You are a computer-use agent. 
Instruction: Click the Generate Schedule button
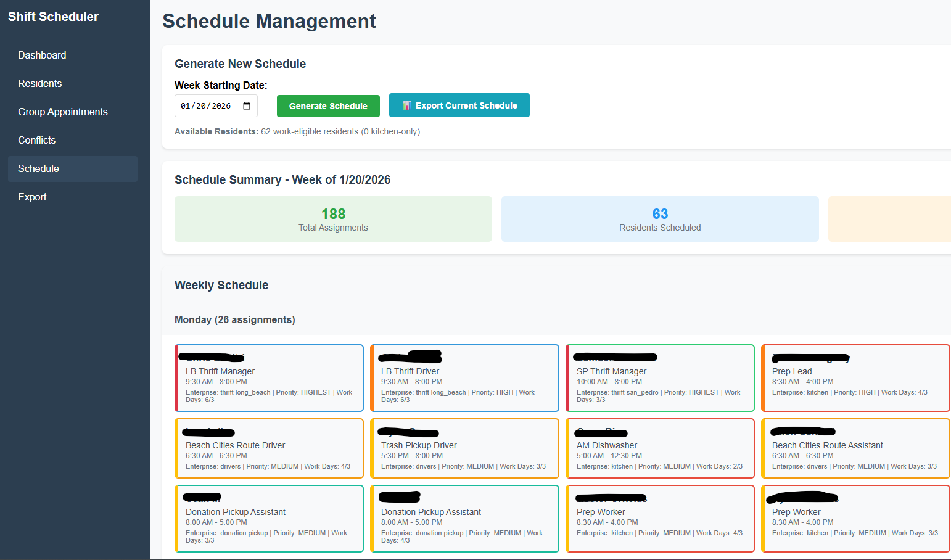click(x=328, y=105)
